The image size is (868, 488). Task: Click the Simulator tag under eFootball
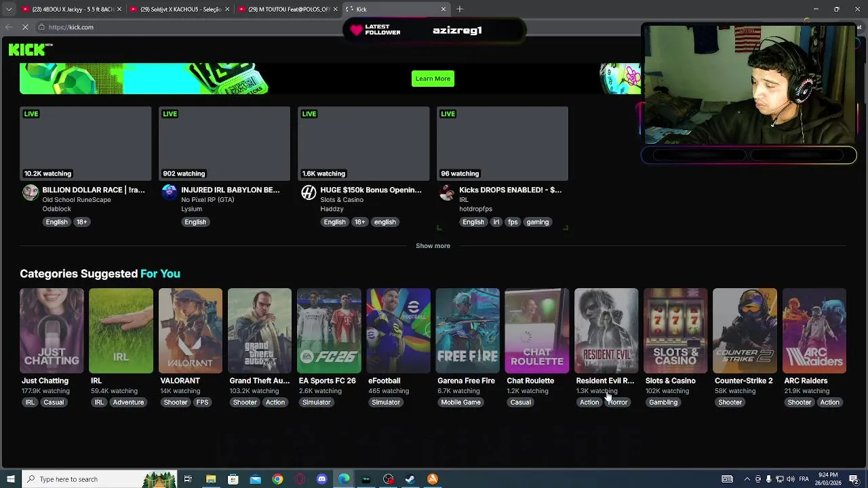click(386, 403)
